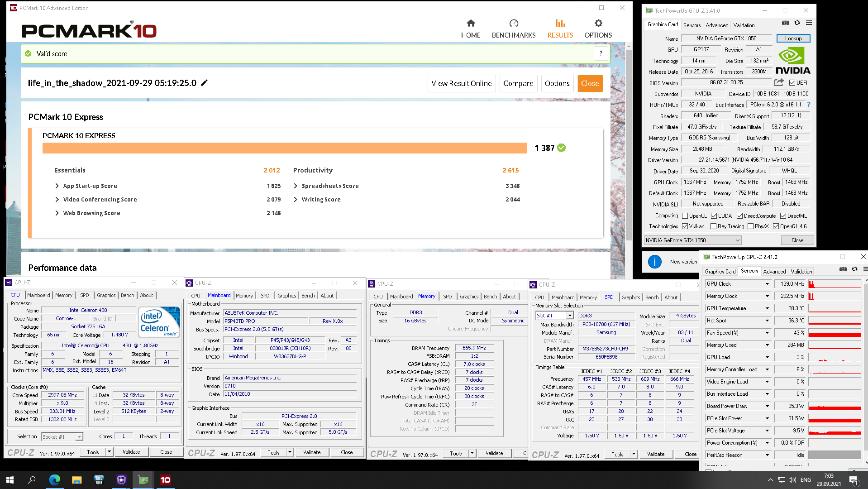This screenshot has width=868, height=489.
Task: Expand the Web Browsing Score row
Action: (57, 213)
